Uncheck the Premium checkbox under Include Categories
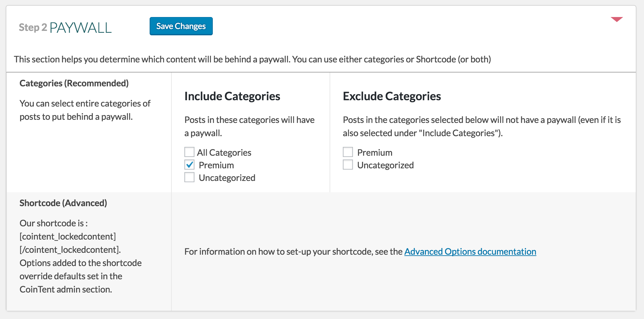644x319 pixels. pyautogui.click(x=189, y=165)
